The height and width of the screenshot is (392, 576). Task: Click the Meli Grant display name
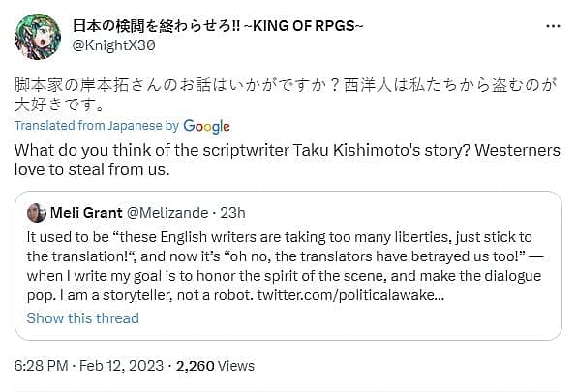click(x=86, y=213)
